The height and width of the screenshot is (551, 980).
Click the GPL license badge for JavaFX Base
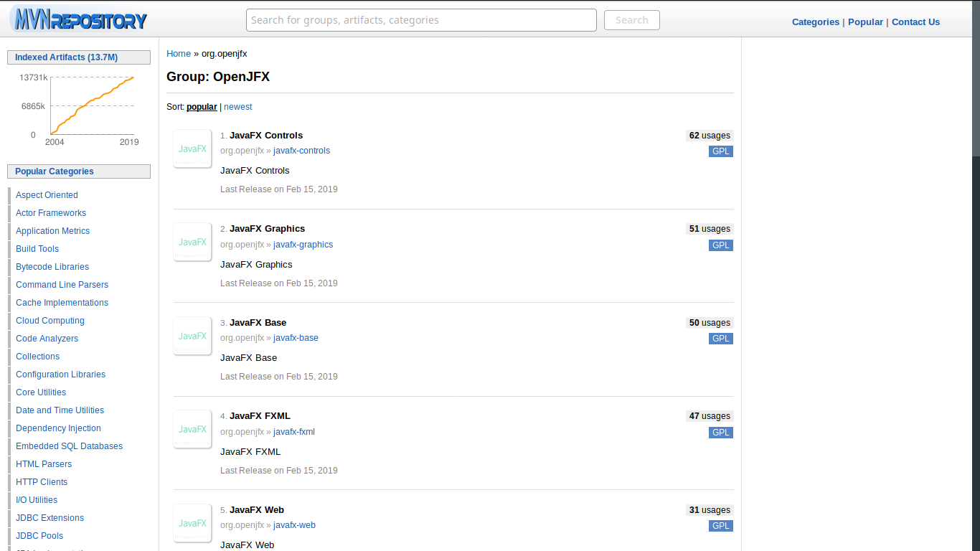tap(721, 339)
